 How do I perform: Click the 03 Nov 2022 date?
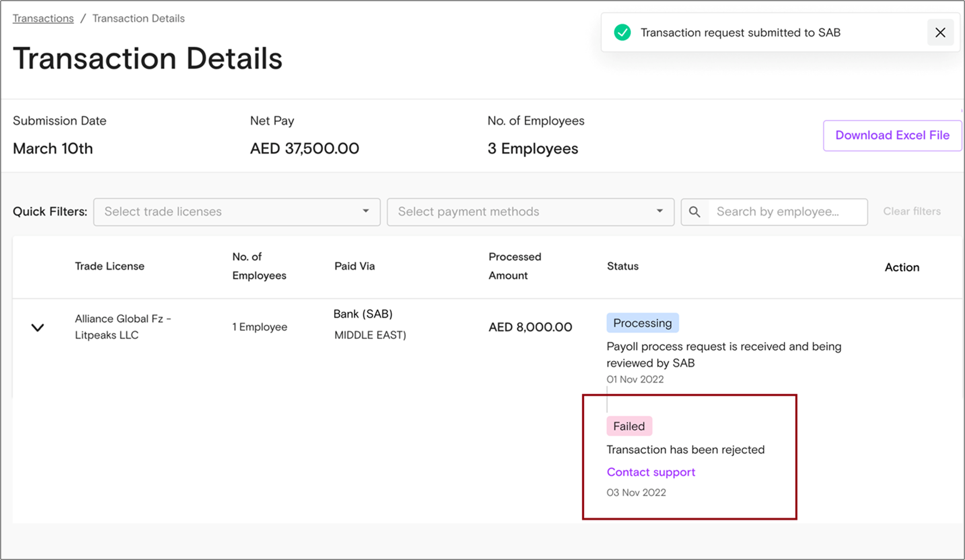[x=636, y=493]
